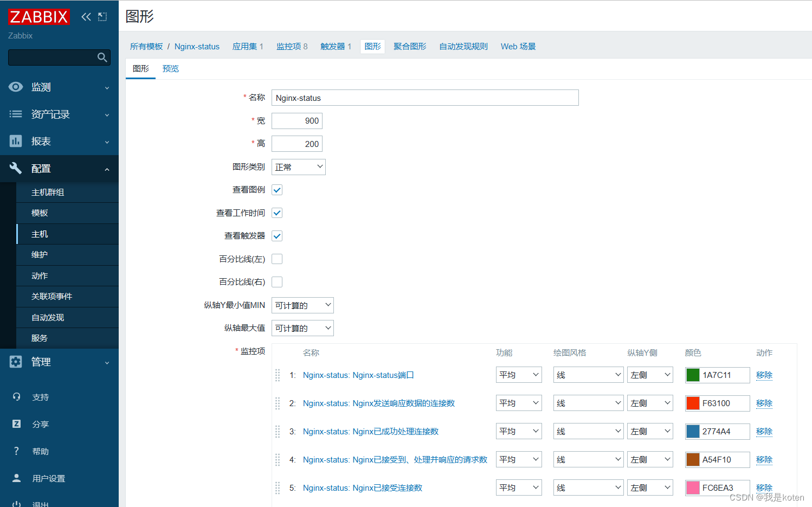This screenshot has width=812, height=507.
Task: Uncheck the 查看图例 checkbox
Action: click(277, 190)
